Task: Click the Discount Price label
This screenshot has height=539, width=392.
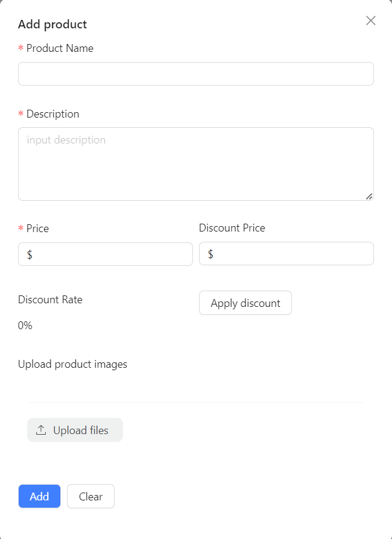Action: pos(232,228)
